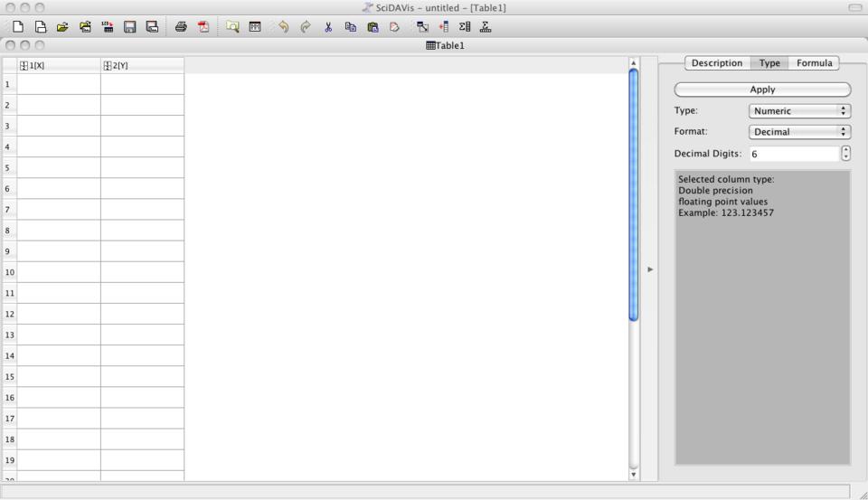Click the Decimal Digits input field

(793, 154)
